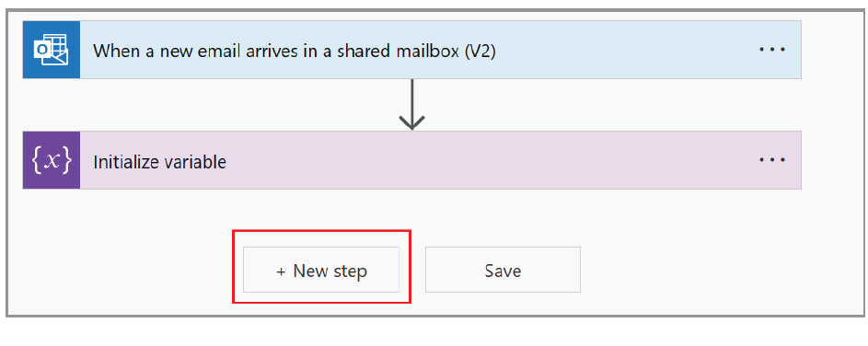The height and width of the screenshot is (346, 868).
Task: Click the plus symbol in New step
Action: (282, 271)
